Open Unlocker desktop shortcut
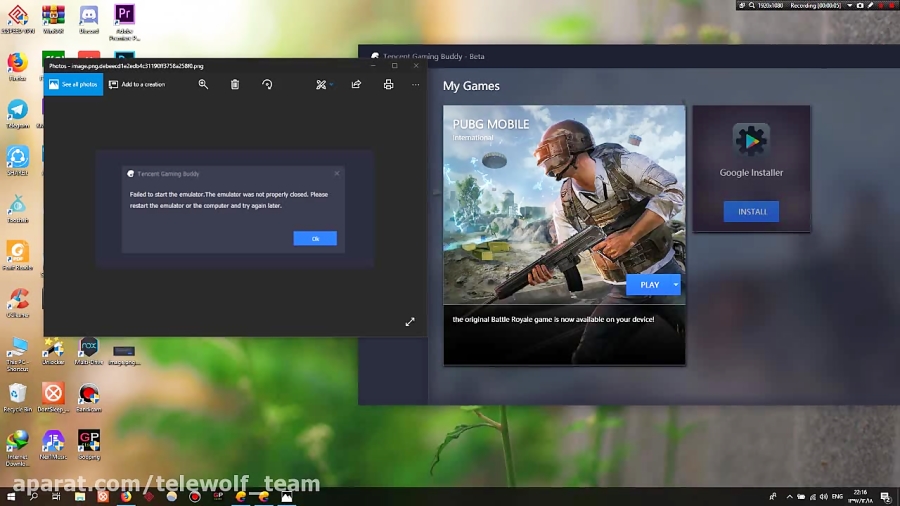 [x=53, y=351]
